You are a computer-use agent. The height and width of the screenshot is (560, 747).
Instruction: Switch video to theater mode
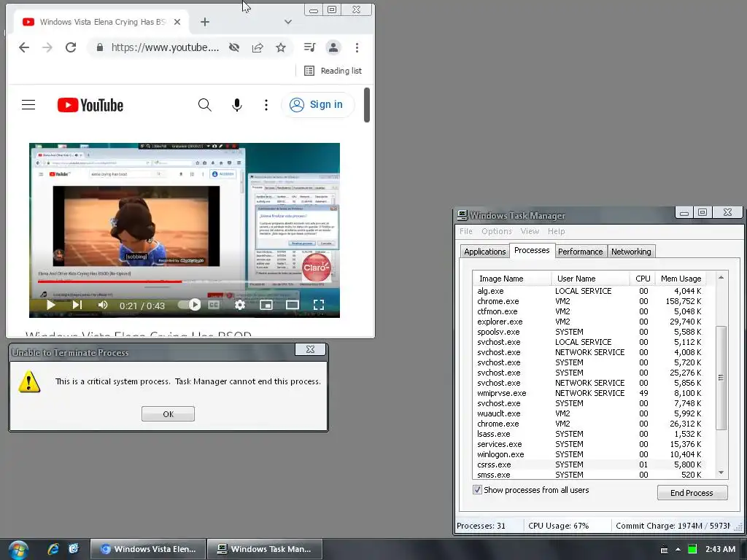292,305
